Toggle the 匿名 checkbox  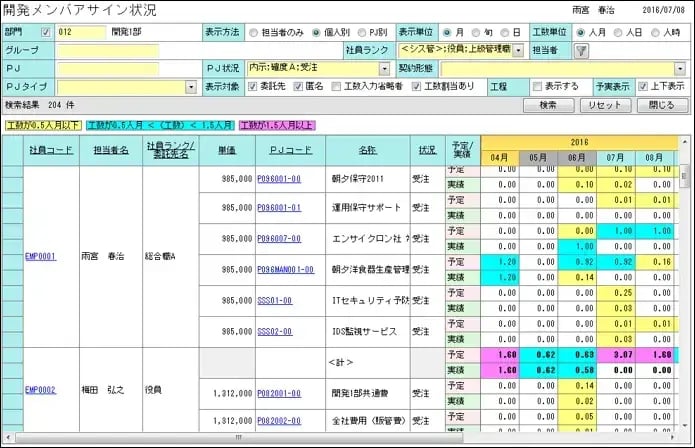click(x=296, y=87)
